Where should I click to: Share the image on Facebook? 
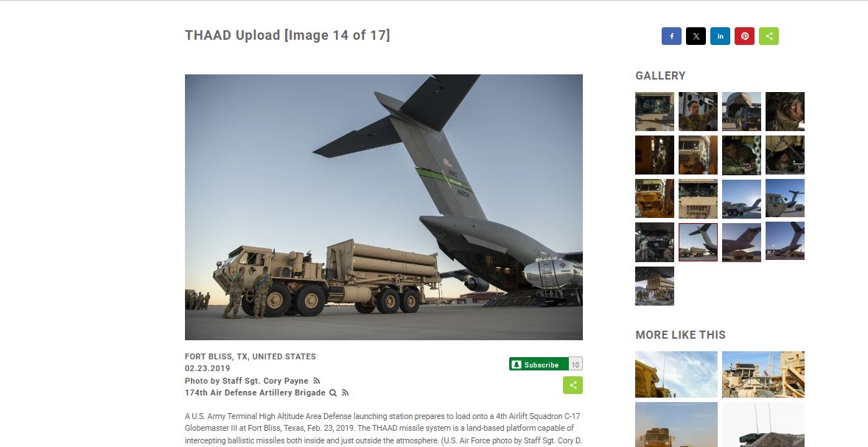click(x=671, y=36)
